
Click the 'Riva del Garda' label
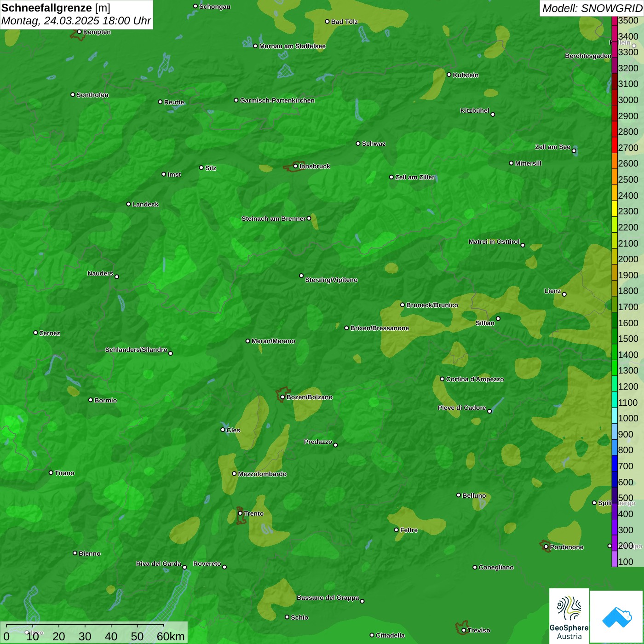[x=159, y=563]
